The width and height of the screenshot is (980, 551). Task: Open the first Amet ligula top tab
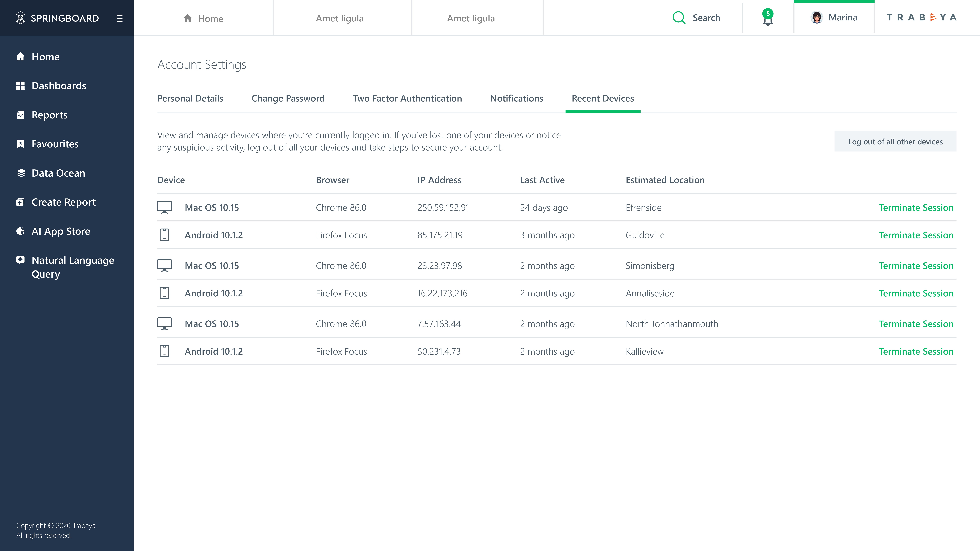tap(340, 18)
